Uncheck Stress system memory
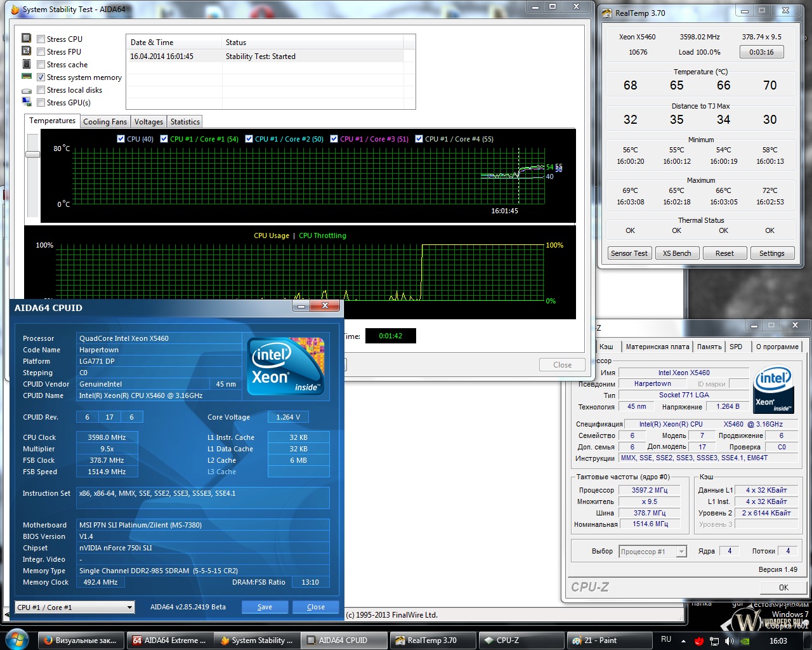The height and width of the screenshot is (650, 812). pyautogui.click(x=41, y=77)
